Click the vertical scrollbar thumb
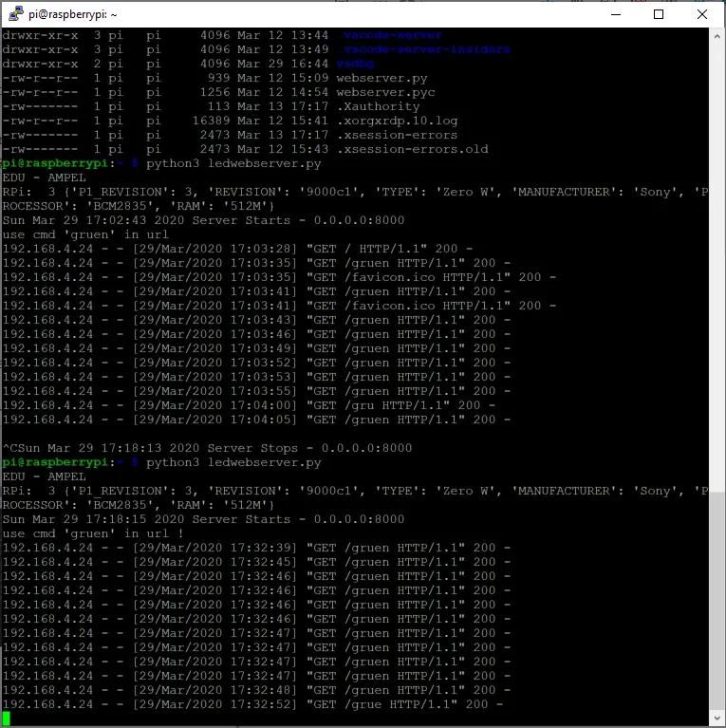726x728 pixels. click(717, 600)
